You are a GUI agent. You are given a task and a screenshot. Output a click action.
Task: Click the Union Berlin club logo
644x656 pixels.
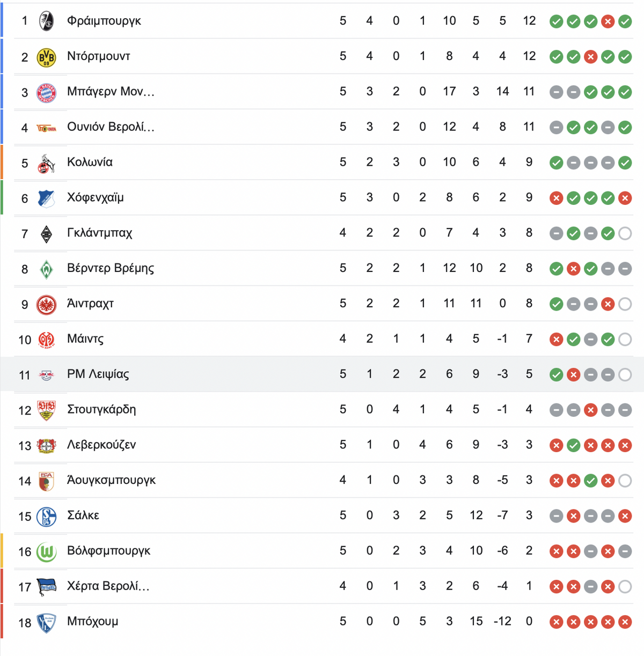46,128
